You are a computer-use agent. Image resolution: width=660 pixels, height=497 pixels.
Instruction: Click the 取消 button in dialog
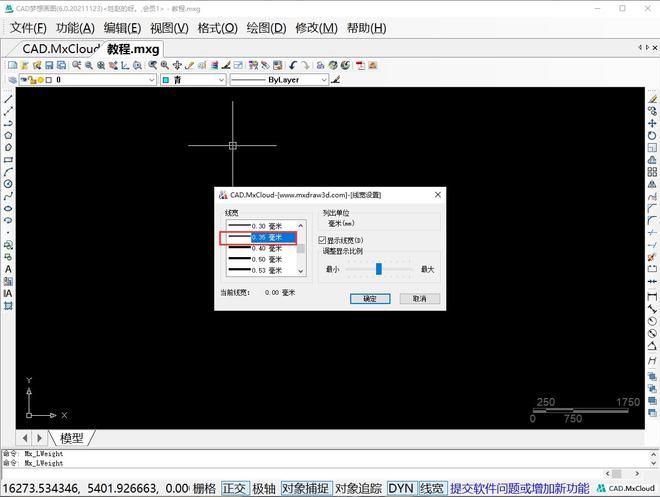pyautogui.click(x=420, y=298)
